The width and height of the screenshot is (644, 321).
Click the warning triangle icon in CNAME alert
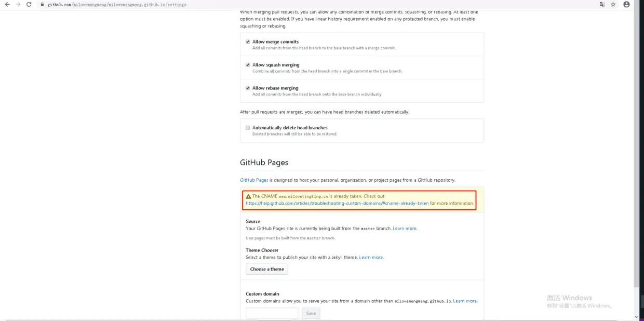click(x=248, y=196)
